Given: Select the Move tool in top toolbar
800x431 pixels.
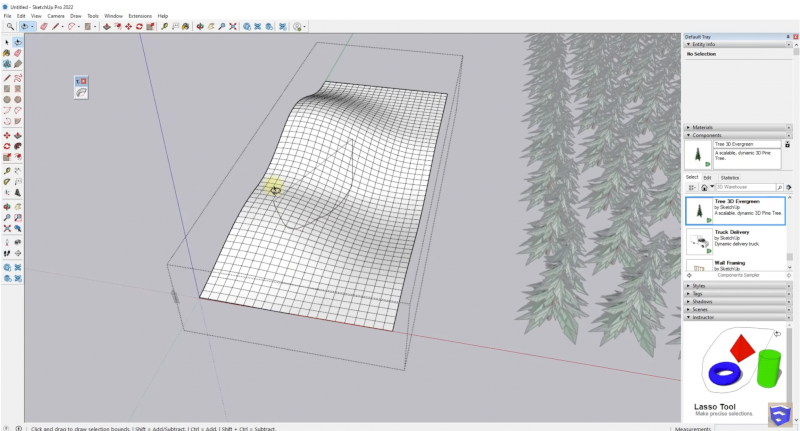Looking at the screenshot, I should click(x=127, y=26).
